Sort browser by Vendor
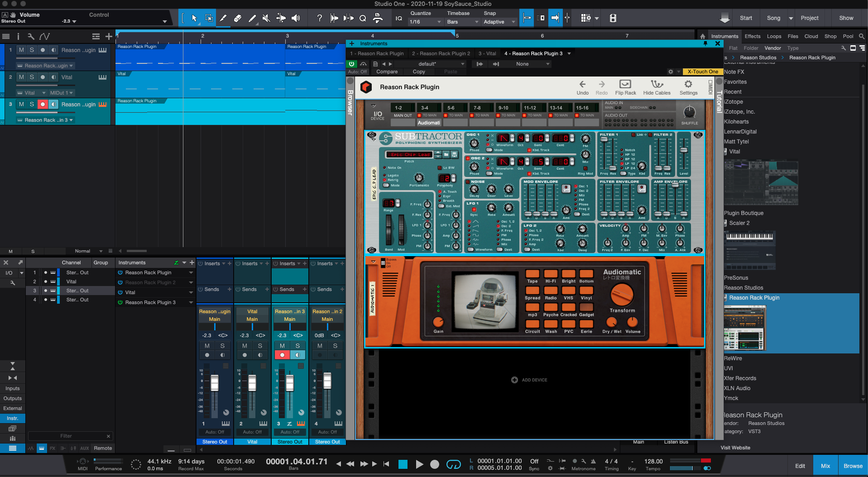868x477 pixels. (x=772, y=48)
